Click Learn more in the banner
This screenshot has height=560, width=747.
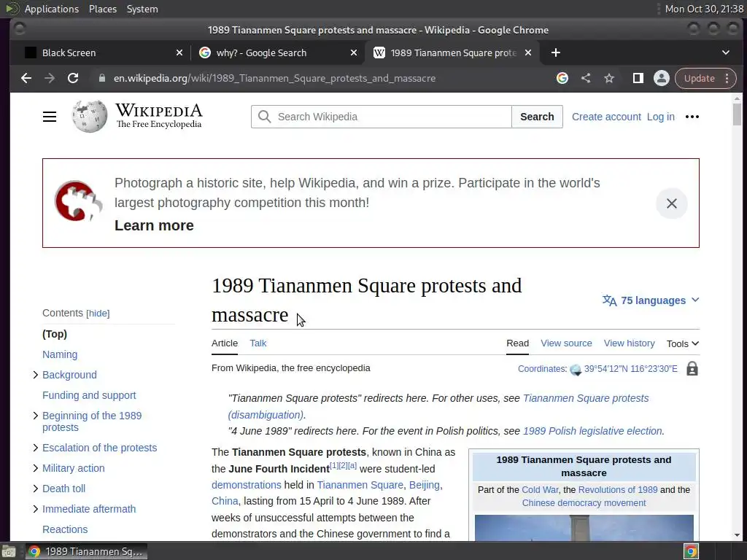click(154, 225)
